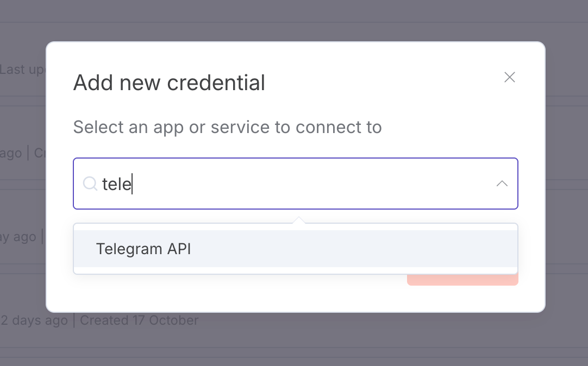
Task: Click the "Add new credential" heading
Action: click(x=169, y=83)
